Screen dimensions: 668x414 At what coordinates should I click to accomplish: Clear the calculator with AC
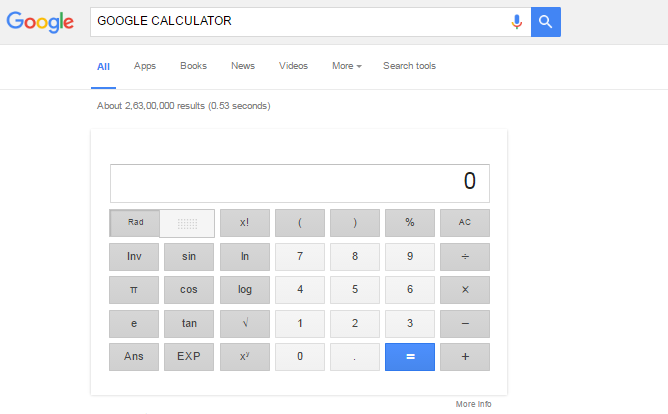click(x=464, y=222)
